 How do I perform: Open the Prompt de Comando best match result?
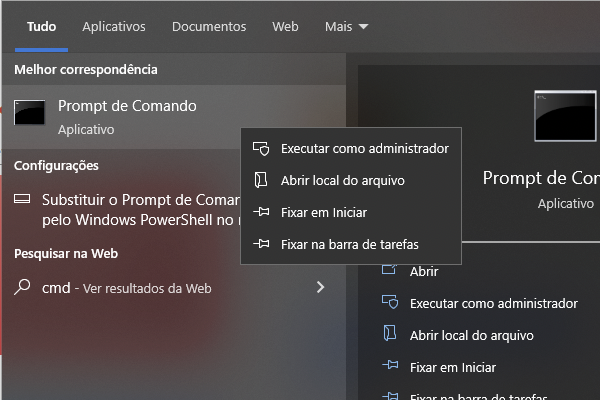click(x=174, y=117)
